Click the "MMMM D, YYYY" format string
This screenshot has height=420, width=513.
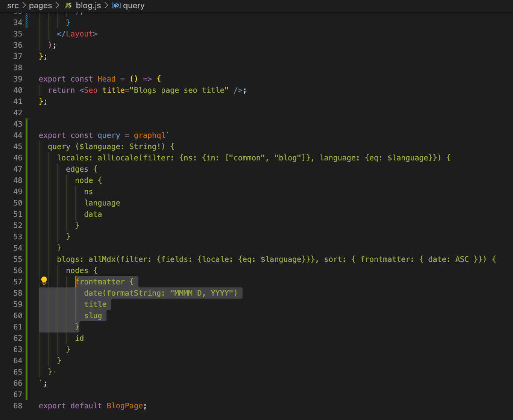202,293
